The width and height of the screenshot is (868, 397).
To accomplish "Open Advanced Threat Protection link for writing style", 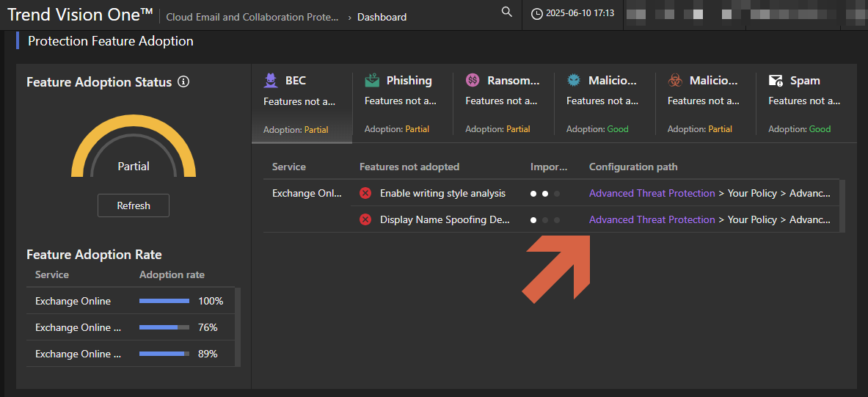I will point(652,193).
